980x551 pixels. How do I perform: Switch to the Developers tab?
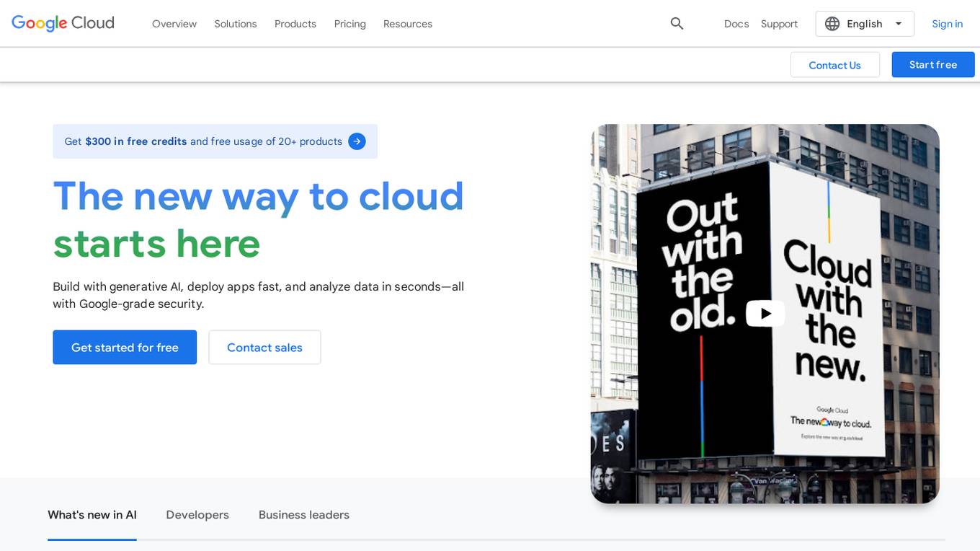point(197,515)
